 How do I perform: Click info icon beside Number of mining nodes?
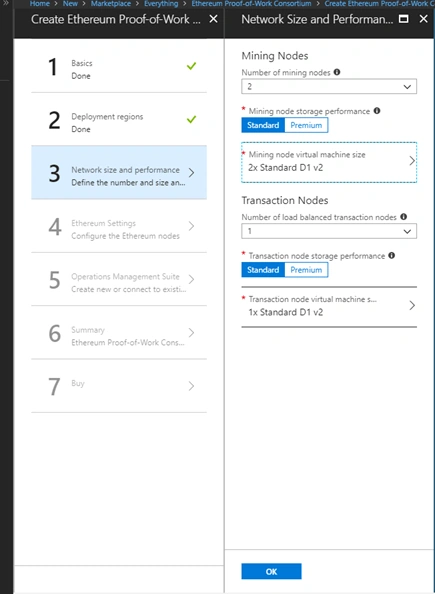tap(336, 72)
